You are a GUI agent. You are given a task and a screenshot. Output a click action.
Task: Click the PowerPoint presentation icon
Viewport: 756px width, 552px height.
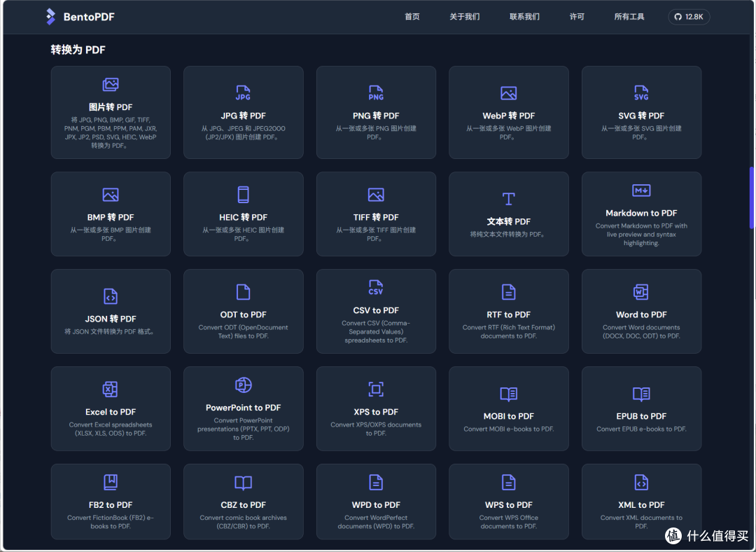click(243, 385)
